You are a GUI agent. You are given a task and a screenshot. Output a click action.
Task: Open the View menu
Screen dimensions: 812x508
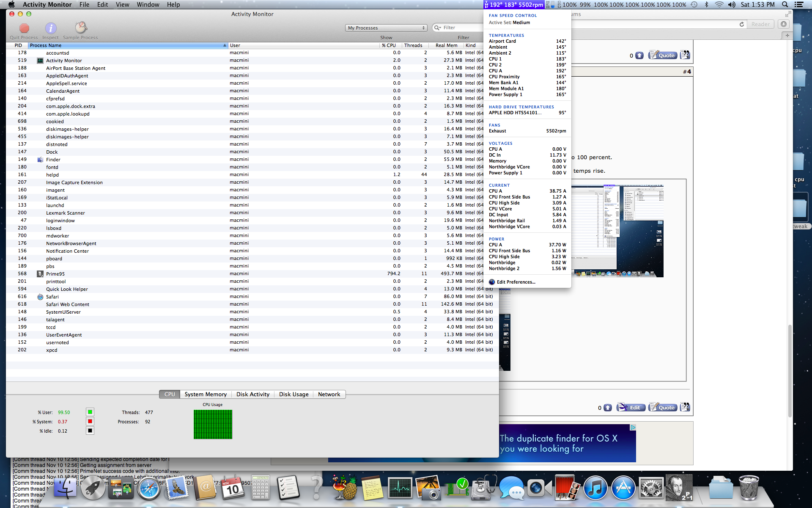pos(122,5)
